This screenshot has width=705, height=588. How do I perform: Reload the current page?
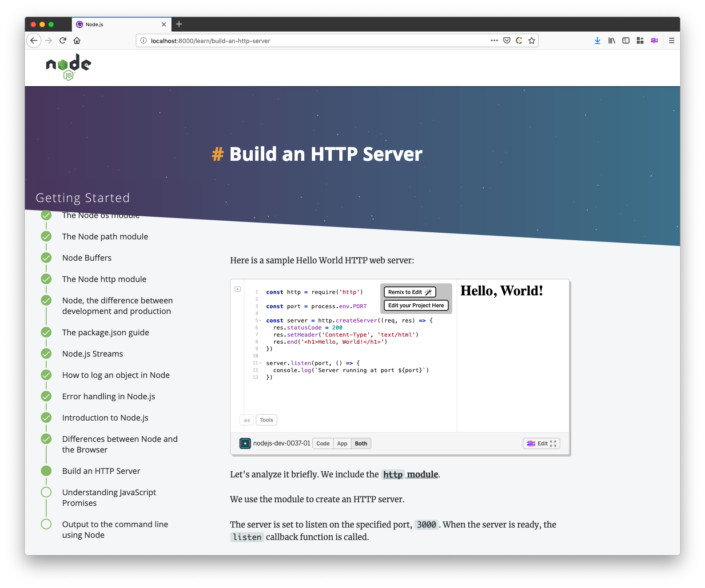(x=63, y=40)
